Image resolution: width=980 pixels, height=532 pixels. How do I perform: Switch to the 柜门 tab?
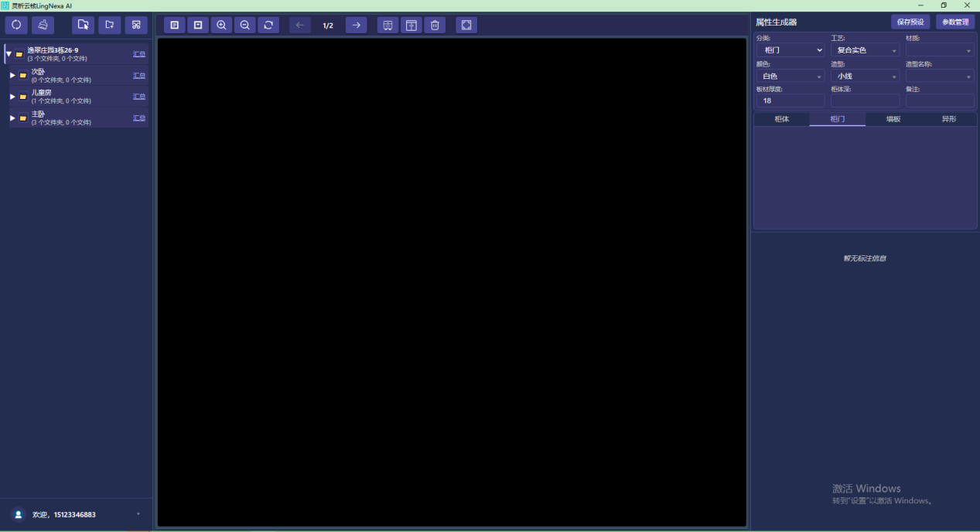pyautogui.click(x=838, y=119)
